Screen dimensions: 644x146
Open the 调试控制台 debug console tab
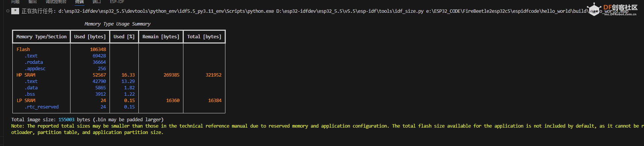pos(56,2)
